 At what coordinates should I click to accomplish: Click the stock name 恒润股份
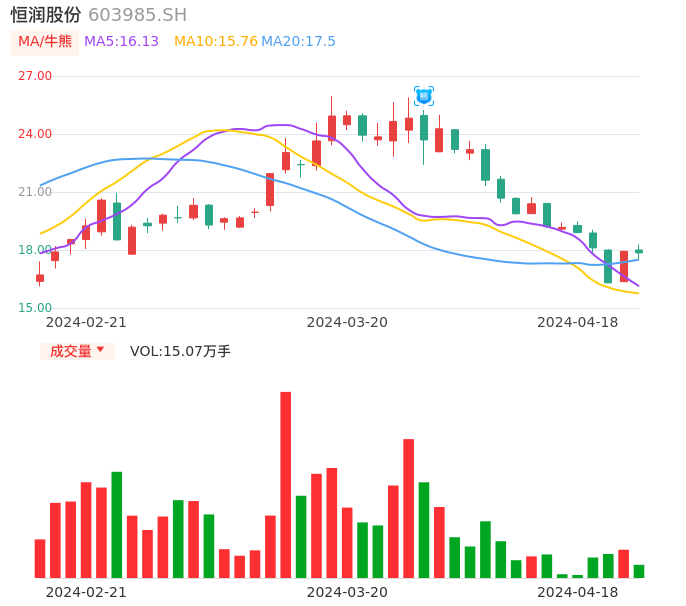click(46, 15)
